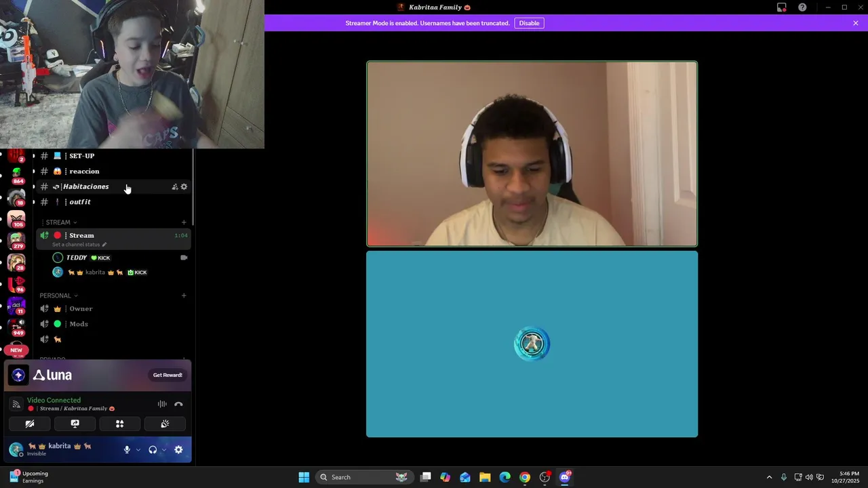Open the soundboard button
Screen dimensions: 868x488
[x=165, y=424]
